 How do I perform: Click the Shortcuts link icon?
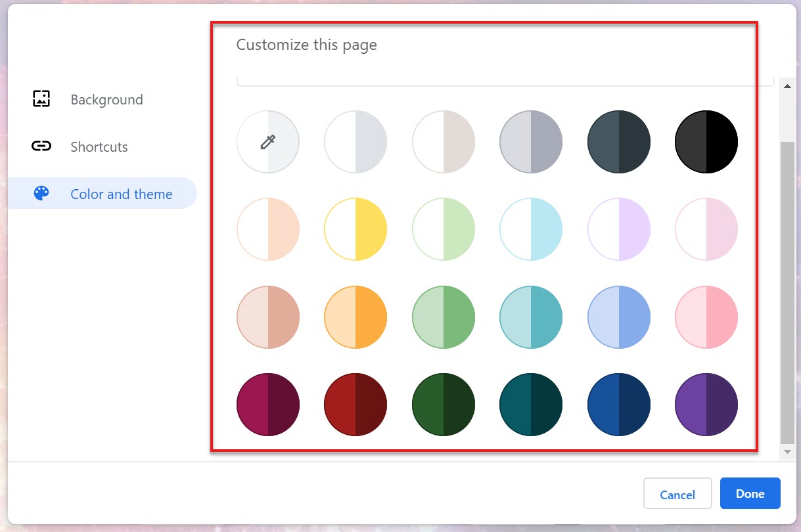click(x=41, y=146)
